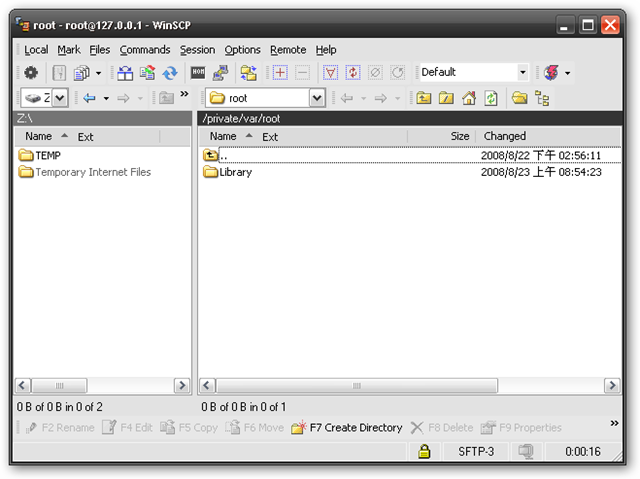Click F9 Properties button

(x=521, y=428)
